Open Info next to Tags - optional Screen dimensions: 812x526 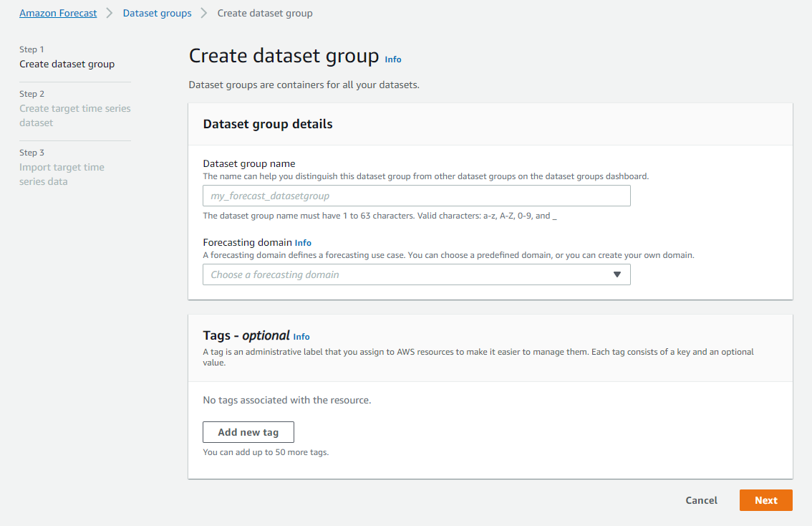pyautogui.click(x=301, y=337)
